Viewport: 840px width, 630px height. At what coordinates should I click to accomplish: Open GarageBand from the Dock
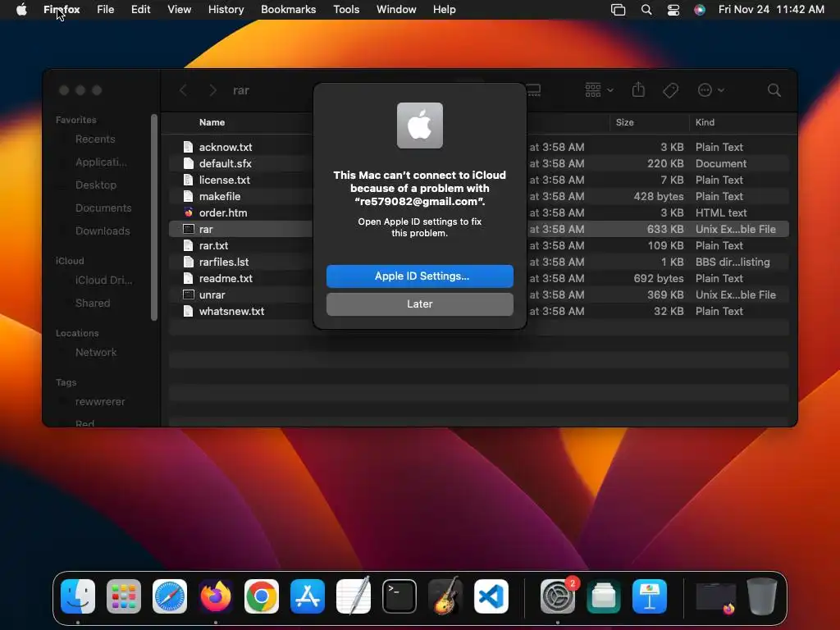point(445,596)
